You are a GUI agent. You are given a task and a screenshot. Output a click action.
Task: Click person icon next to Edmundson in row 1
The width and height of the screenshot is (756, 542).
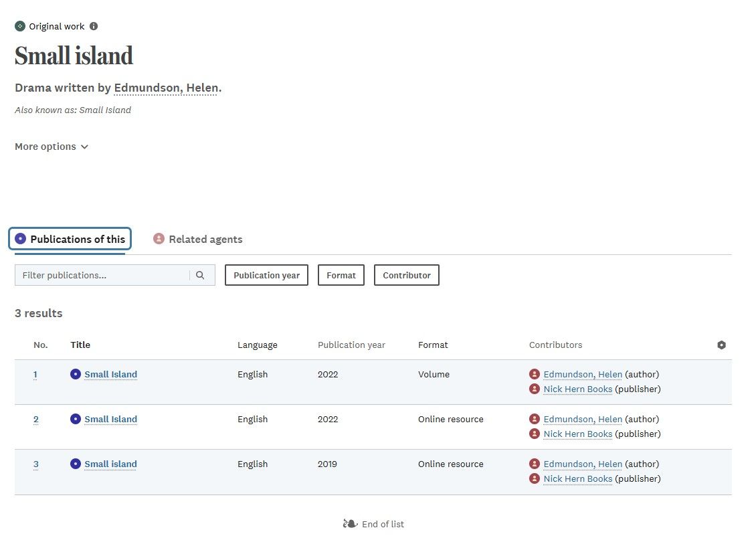(534, 374)
